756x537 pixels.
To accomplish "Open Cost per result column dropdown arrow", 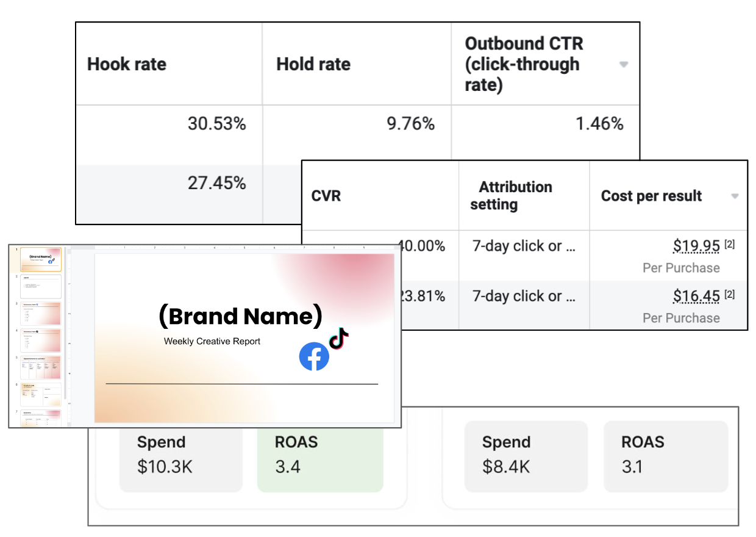I will click(735, 196).
